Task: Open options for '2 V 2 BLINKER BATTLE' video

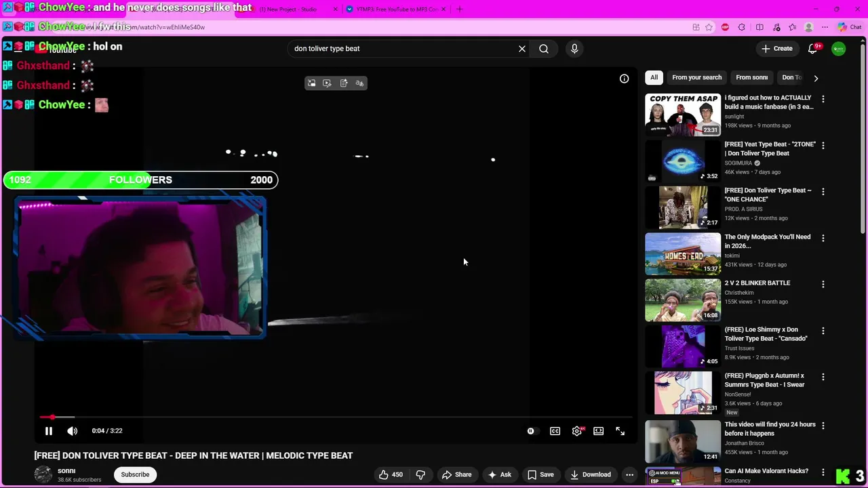Action: point(823,284)
